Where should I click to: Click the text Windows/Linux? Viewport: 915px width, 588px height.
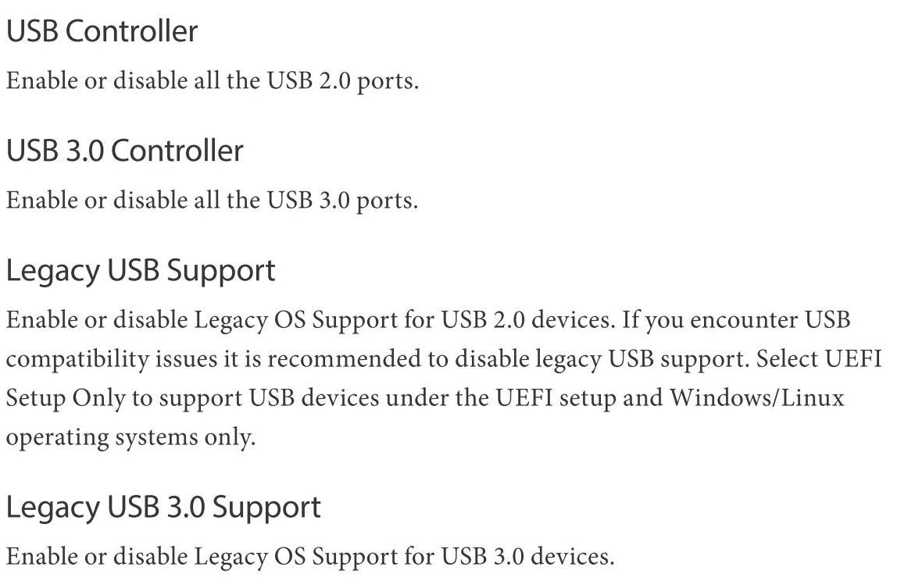tap(757, 397)
